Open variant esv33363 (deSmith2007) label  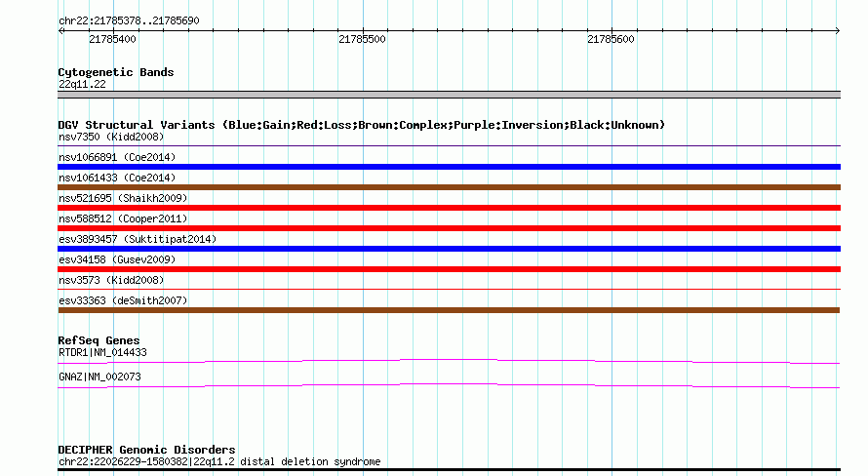(x=123, y=300)
